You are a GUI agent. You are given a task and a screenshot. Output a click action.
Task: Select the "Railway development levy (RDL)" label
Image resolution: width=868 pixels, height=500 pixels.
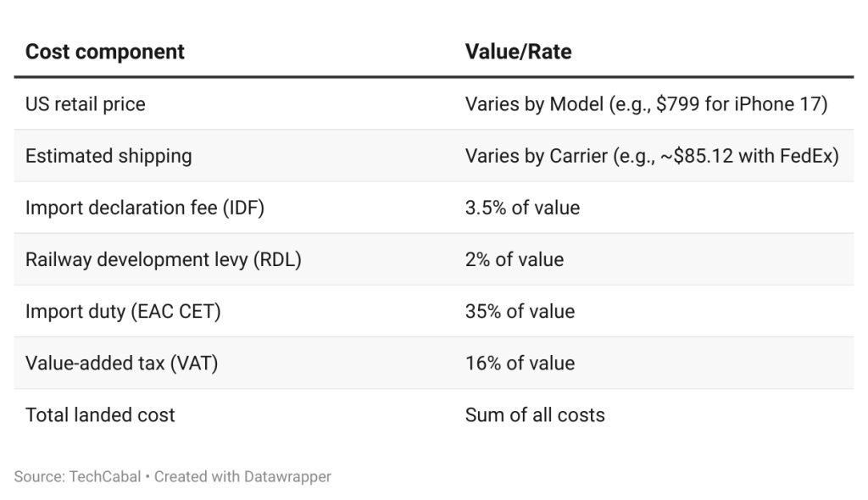point(163,259)
